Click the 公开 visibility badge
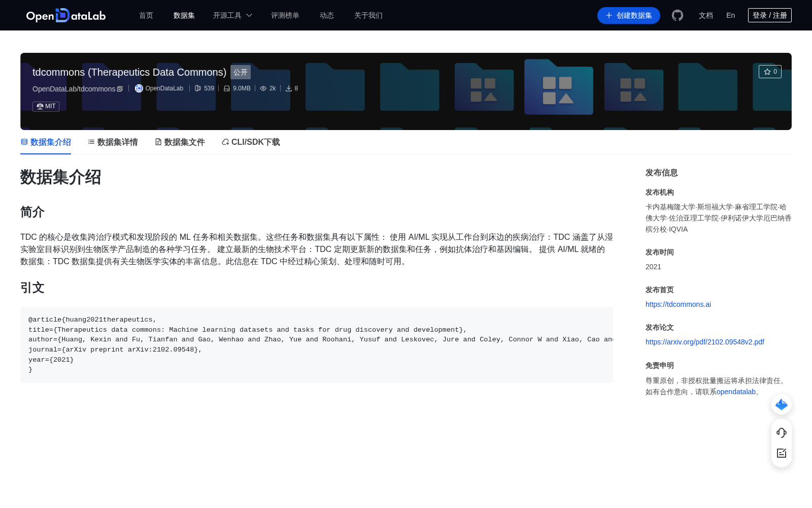The width and height of the screenshot is (812, 508). (x=241, y=72)
